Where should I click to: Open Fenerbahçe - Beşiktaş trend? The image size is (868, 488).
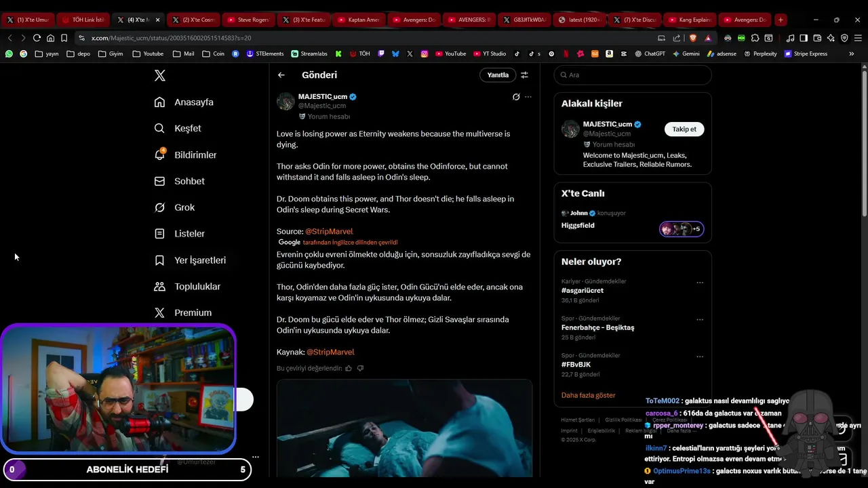(x=598, y=327)
